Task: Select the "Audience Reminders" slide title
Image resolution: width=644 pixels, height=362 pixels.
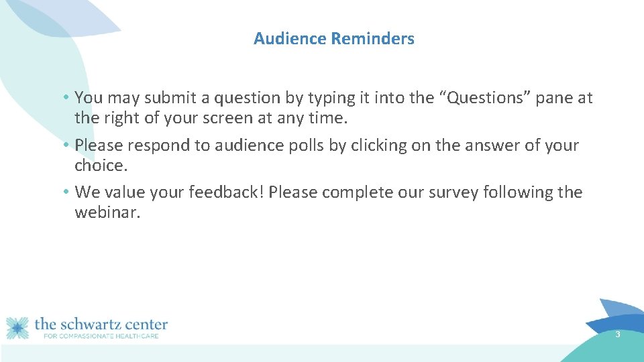Action: tap(333, 38)
